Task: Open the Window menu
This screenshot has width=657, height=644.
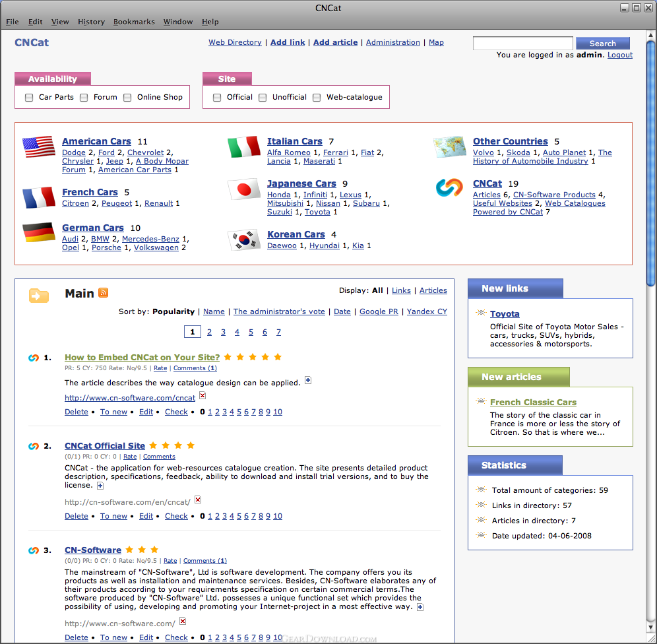Action: tap(178, 22)
